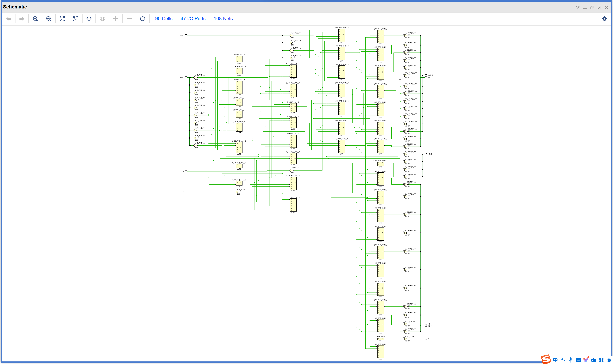Screen dimensions: 613x364
Task: Select the b[3:0] input port
Action: point(186,35)
